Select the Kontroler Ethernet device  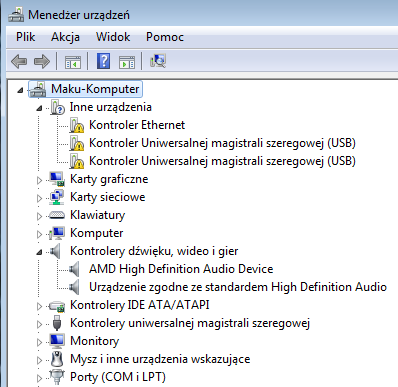137,125
